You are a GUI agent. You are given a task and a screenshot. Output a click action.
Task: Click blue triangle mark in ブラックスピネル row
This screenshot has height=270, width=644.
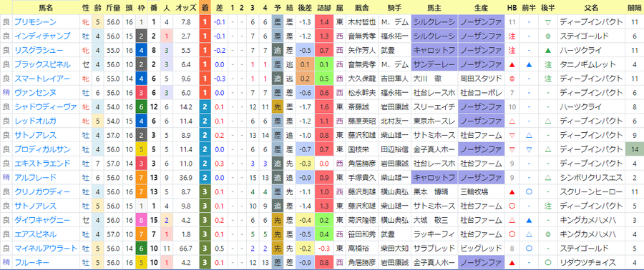(x=530, y=65)
